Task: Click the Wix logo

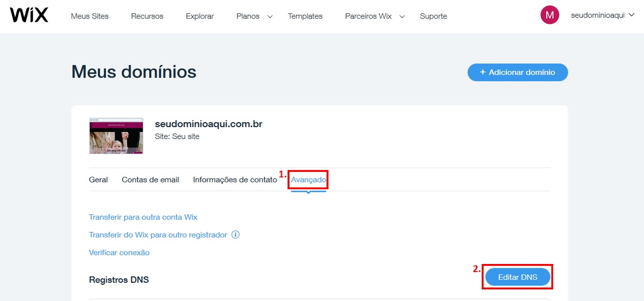Action: 29,15
